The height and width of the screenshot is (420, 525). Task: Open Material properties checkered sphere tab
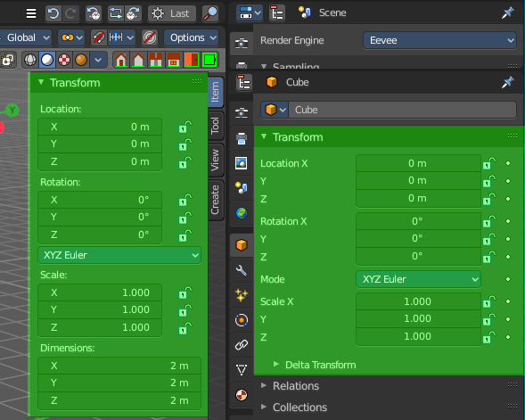point(242,395)
